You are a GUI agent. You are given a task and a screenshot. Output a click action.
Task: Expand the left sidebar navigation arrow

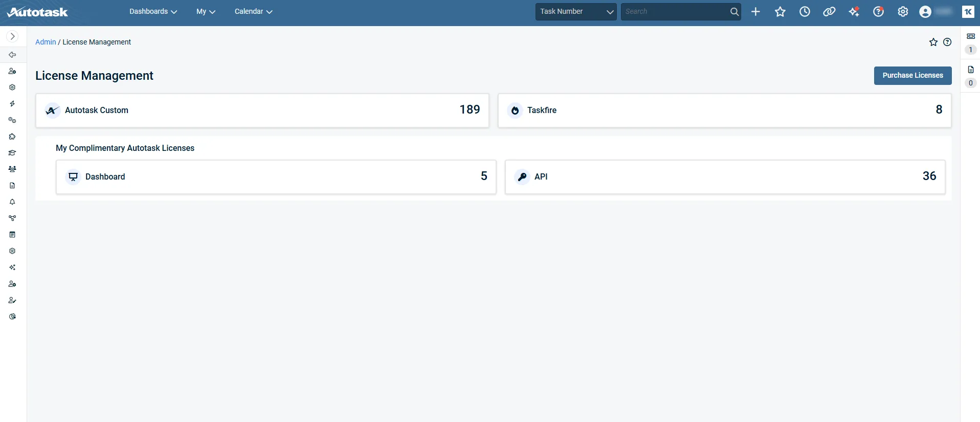click(13, 36)
